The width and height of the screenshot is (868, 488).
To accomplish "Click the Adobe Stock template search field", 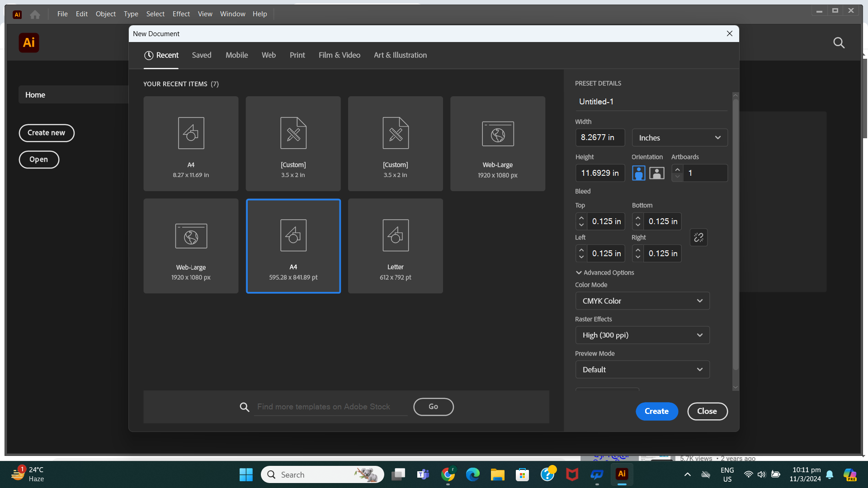I will tap(330, 407).
